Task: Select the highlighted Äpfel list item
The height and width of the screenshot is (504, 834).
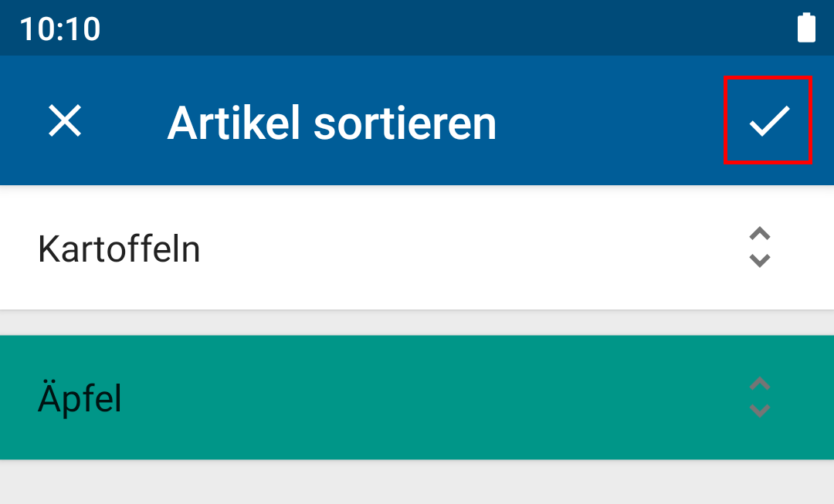Action: [417, 397]
